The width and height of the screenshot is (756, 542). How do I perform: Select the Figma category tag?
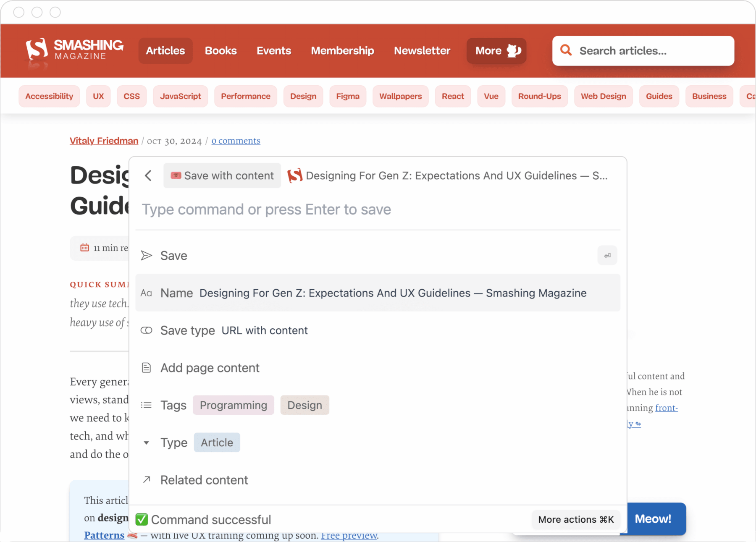348,96
